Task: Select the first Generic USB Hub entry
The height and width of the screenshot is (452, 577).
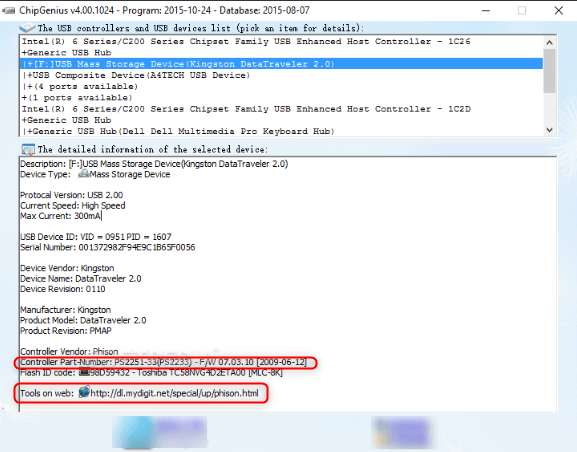Action: pos(282,53)
